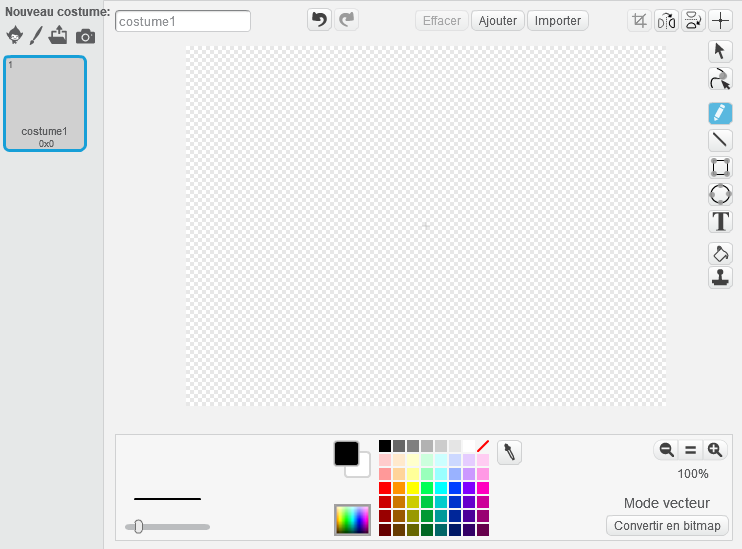The image size is (742, 549).
Task: Select the reshape tool
Action: coord(720,80)
